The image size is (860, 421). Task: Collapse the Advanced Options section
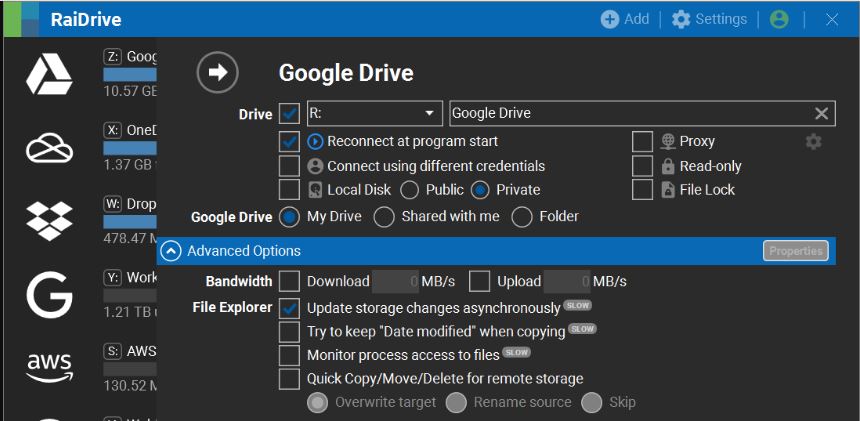click(171, 251)
